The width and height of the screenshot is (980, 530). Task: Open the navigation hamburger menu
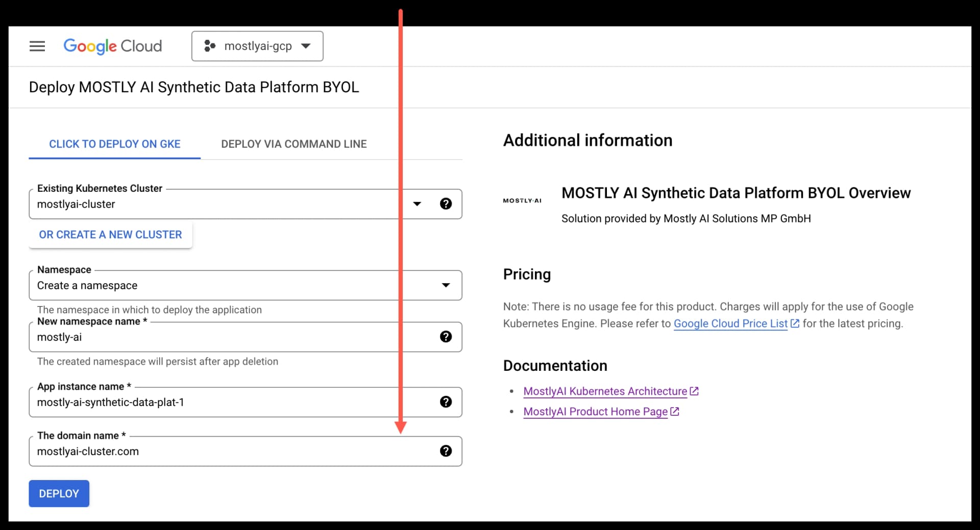(x=37, y=46)
